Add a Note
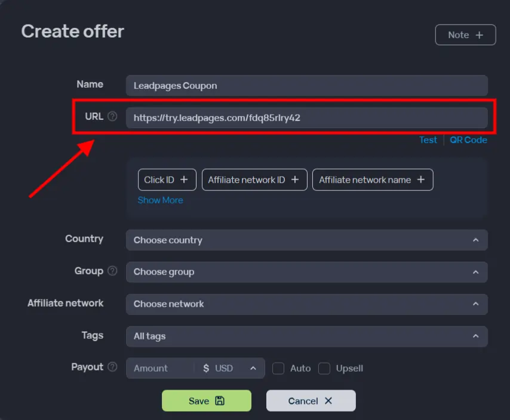The width and height of the screenshot is (510, 420). click(x=465, y=35)
